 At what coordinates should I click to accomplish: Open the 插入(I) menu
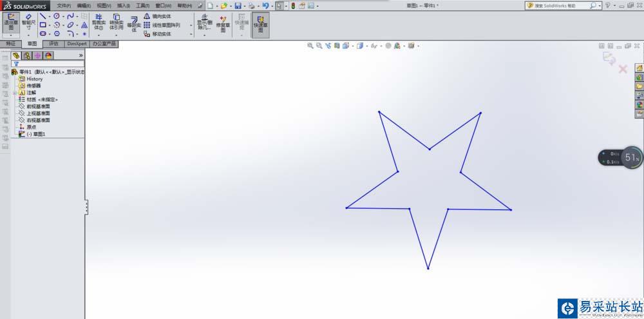click(x=124, y=6)
